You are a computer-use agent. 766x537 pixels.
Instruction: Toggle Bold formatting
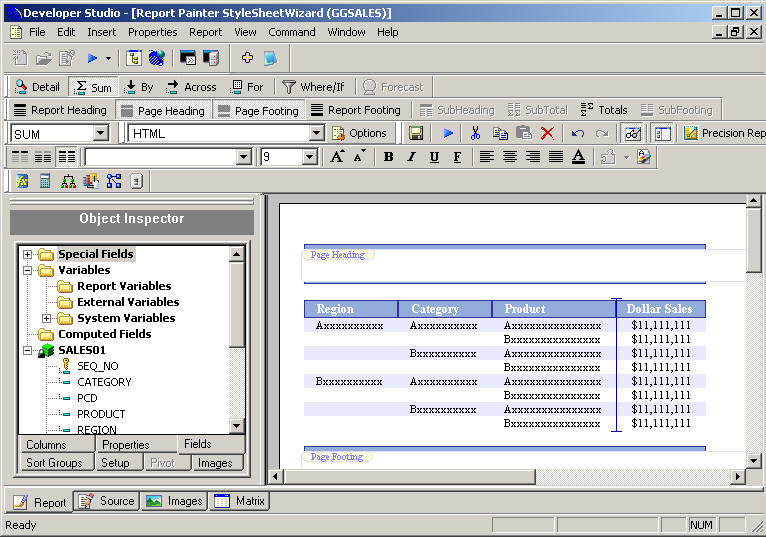tap(388, 157)
